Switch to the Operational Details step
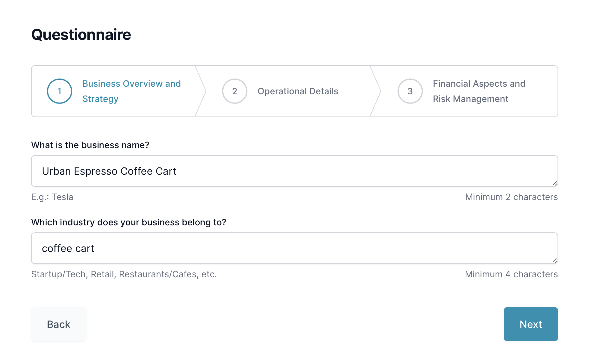Screen dimensions: 593x364 point(298,91)
